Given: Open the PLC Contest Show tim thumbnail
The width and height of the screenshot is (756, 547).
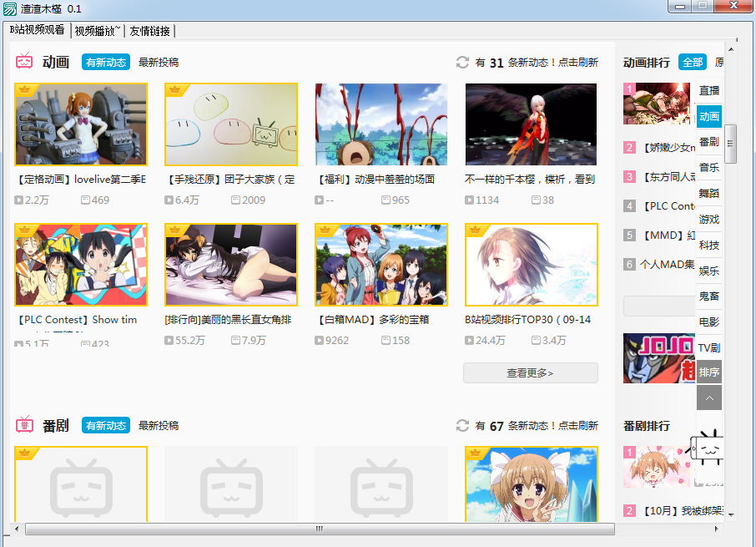Looking at the screenshot, I should pyautogui.click(x=81, y=265).
